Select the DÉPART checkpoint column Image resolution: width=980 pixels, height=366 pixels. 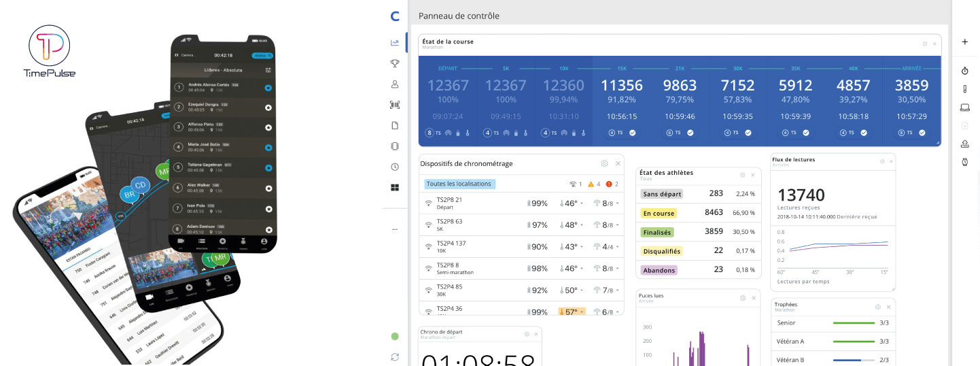(448, 101)
